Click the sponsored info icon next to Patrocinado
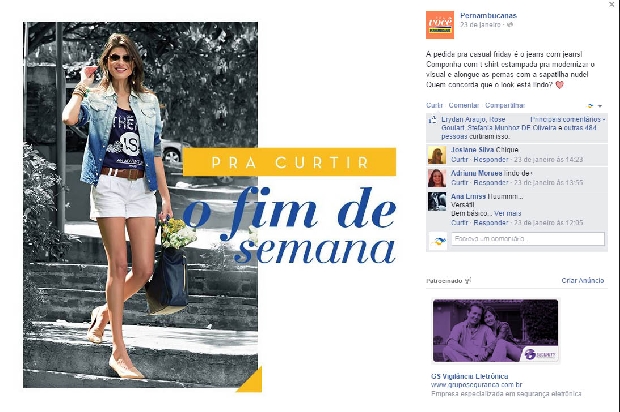This screenshot has height=412, width=620. click(x=468, y=280)
